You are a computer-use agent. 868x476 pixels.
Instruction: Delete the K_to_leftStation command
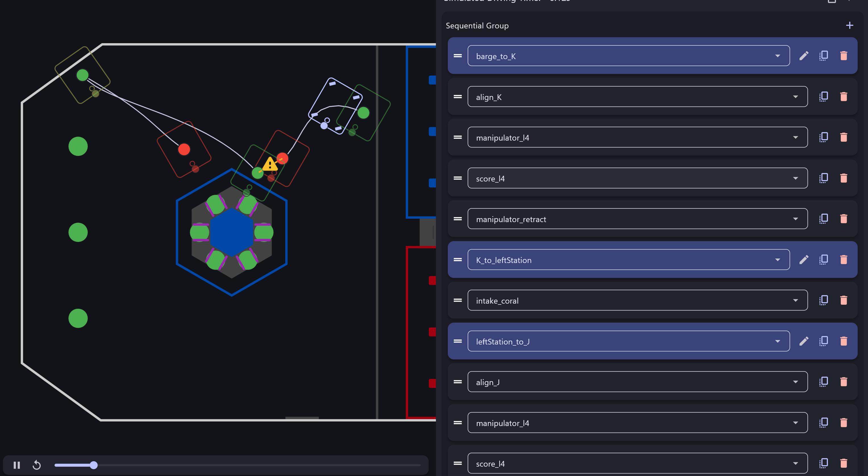click(x=843, y=259)
